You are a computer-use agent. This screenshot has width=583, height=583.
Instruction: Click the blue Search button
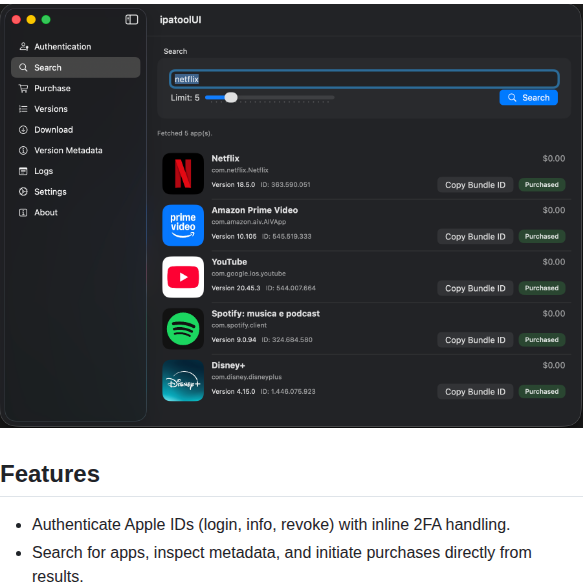(528, 97)
